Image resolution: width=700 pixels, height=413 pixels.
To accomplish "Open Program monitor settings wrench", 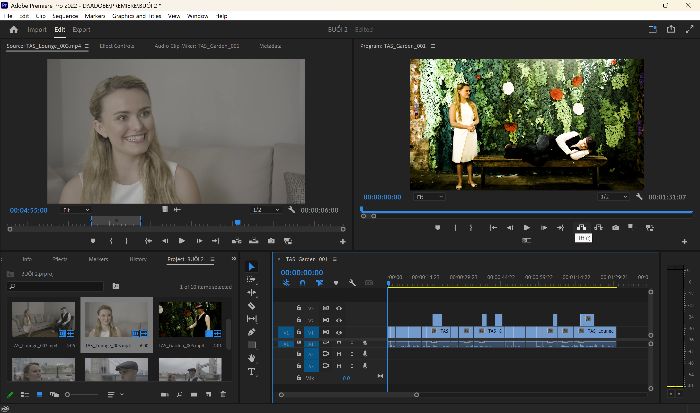I will 639,196.
